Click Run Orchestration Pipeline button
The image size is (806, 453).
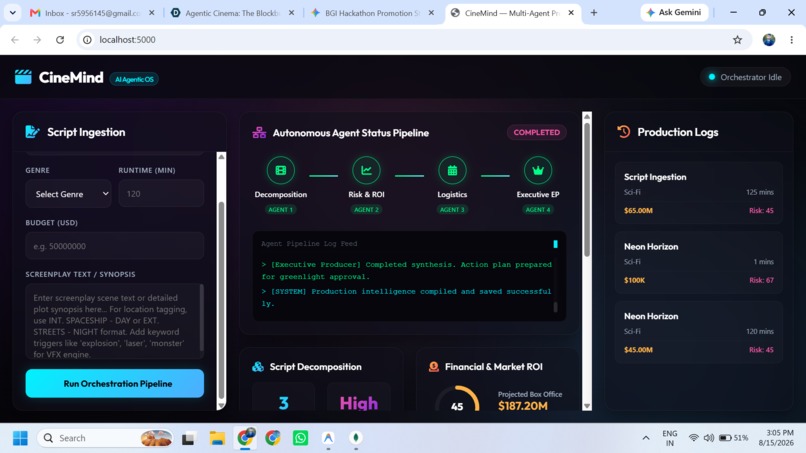(115, 384)
